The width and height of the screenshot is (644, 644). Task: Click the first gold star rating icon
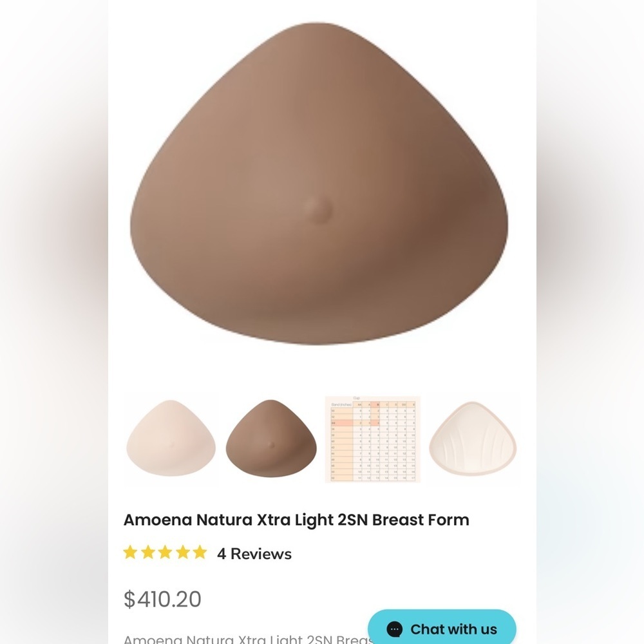coord(131,553)
